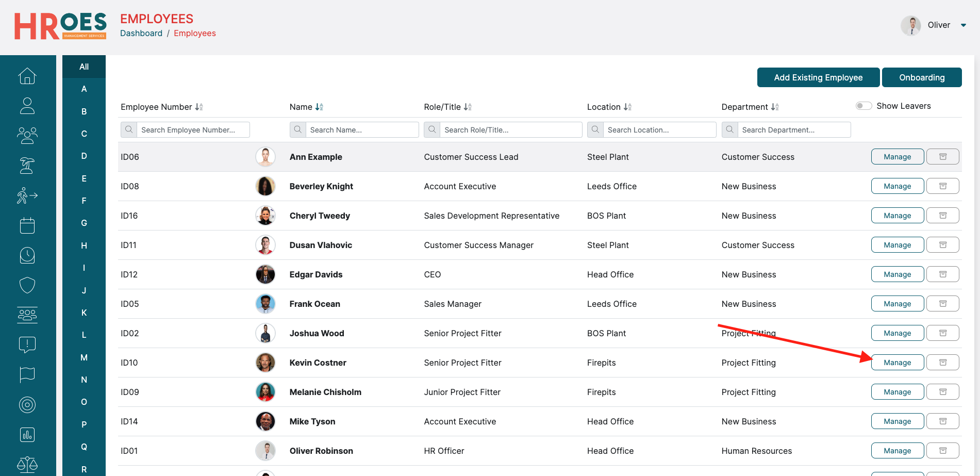Expand the Oliver user menu arrow
The height and width of the screenshot is (476, 980).
963,25
